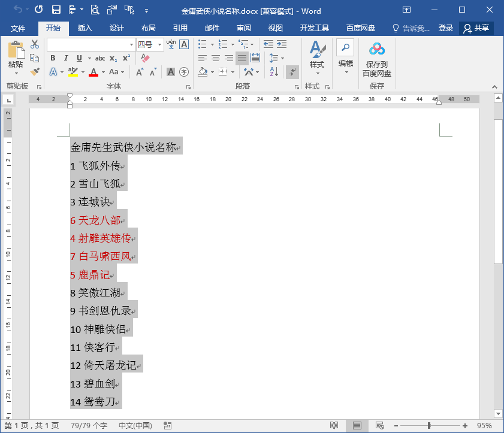Select the Format Painter brush
Screen dimensions: 504x433
35,72
